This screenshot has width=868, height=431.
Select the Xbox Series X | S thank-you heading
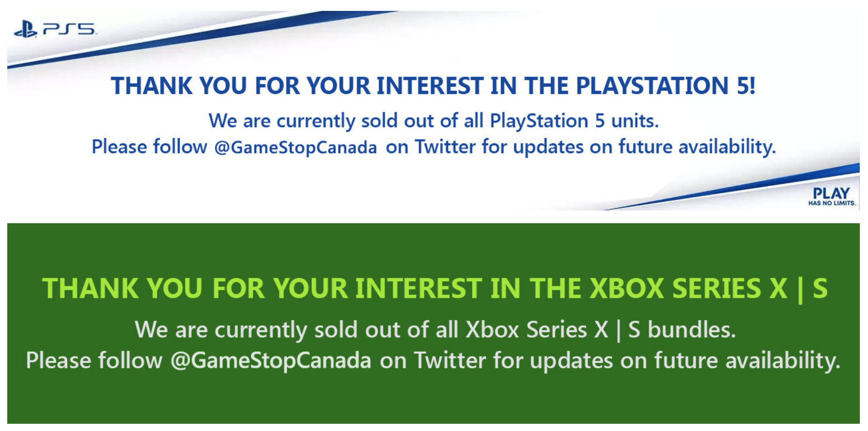coord(434,289)
